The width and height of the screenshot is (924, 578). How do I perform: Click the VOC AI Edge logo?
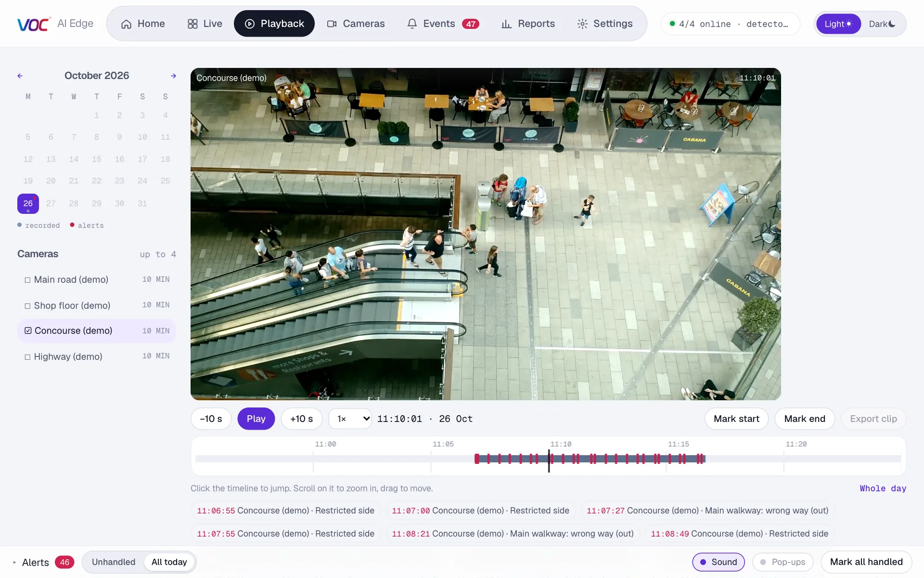click(x=55, y=24)
